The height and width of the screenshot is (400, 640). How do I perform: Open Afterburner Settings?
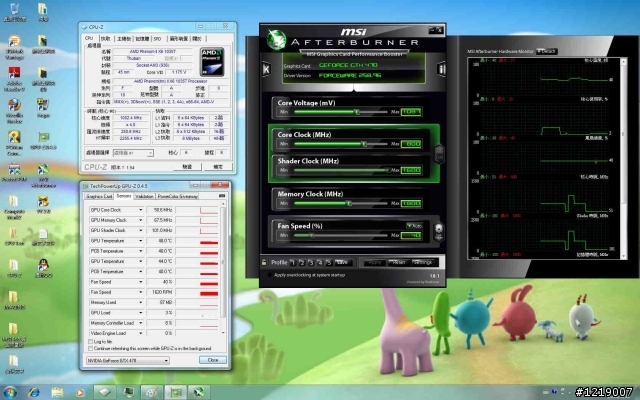[x=422, y=262]
